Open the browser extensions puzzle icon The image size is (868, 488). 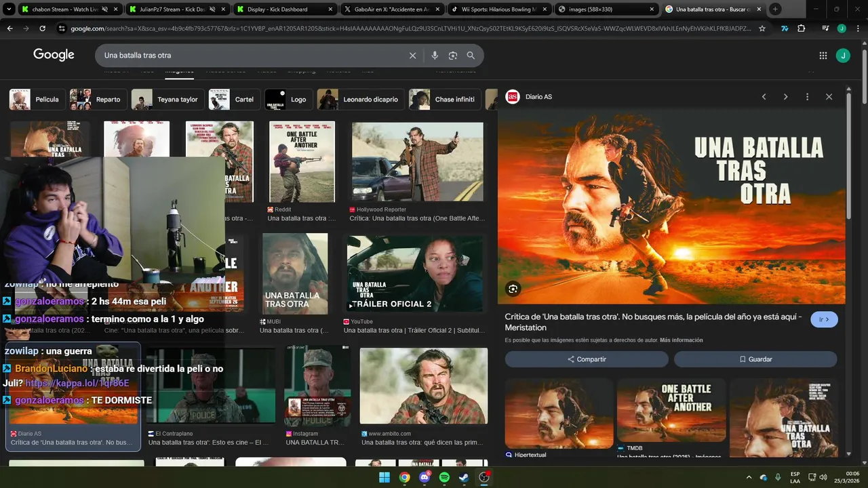802,28
